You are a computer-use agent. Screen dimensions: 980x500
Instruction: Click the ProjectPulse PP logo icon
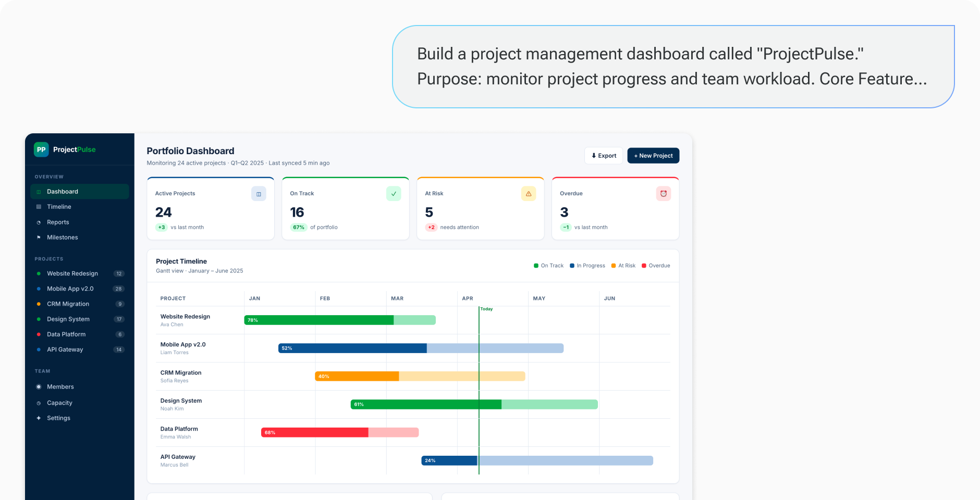[x=41, y=149]
